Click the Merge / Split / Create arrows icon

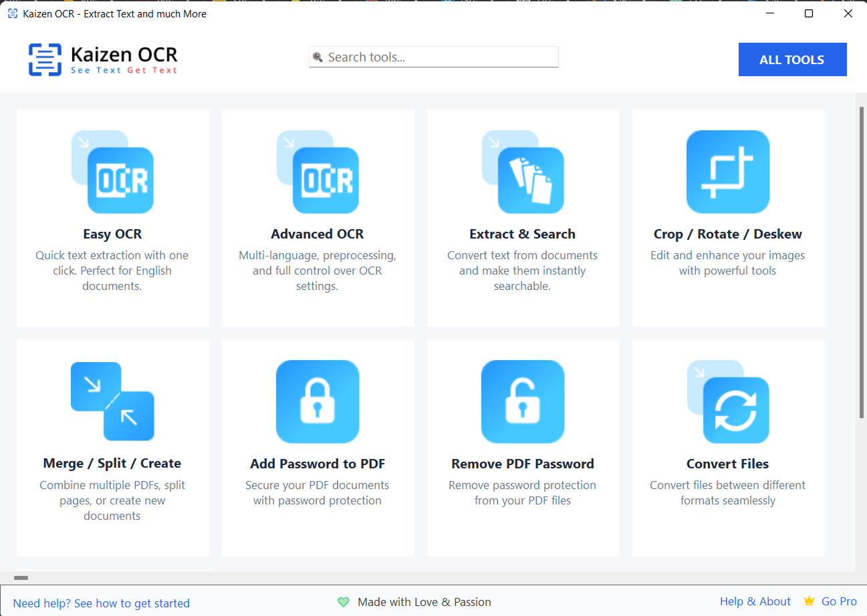[x=113, y=402]
